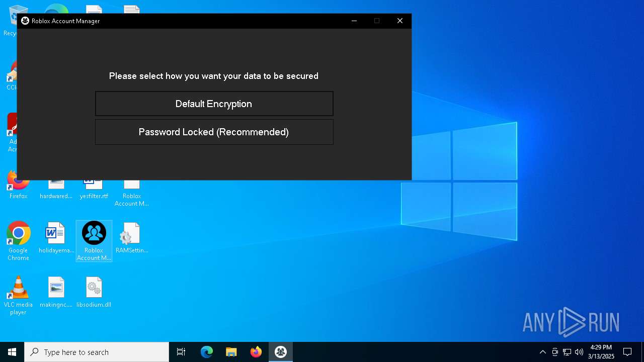Click the tray icon left of network
The image size is (644, 362).
[x=555, y=352]
